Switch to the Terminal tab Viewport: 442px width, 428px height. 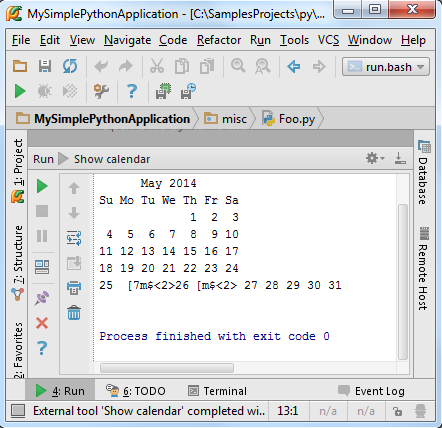click(217, 391)
